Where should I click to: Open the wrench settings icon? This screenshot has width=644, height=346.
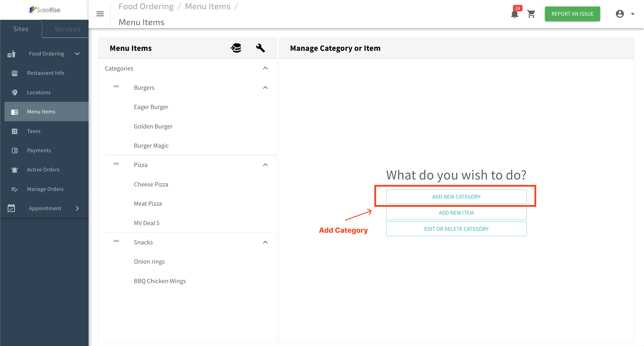point(260,48)
